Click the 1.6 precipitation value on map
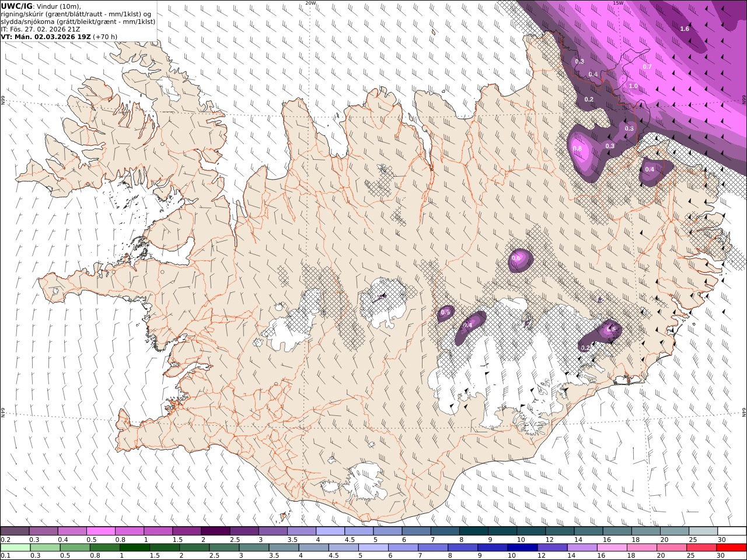Image resolution: width=747 pixels, height=560 pixels. (x=685, y=29)
